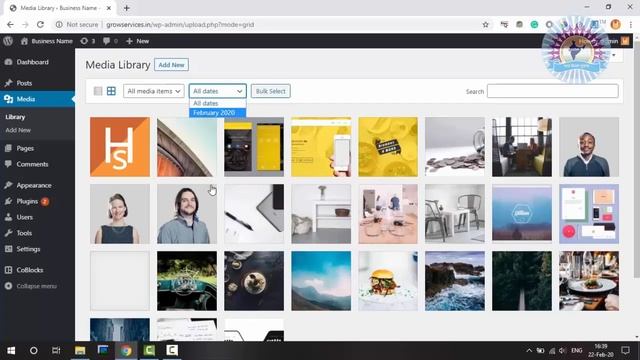Image resolution: width=640 pixels, height=360 pixels.
Task: Select the blue misty hexagon logo thumbnail
Action: tap(522, 214)
